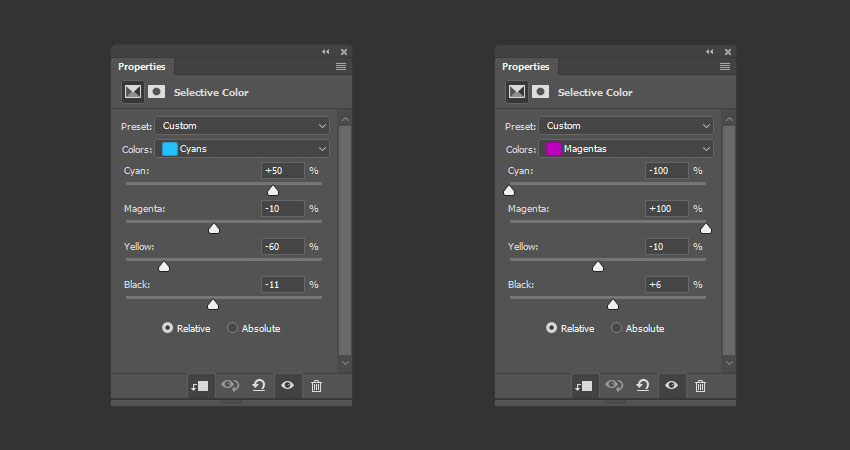850x450 pixels.
Task: Open the Preset dropdown in left panel
Action: pos(242,126)
